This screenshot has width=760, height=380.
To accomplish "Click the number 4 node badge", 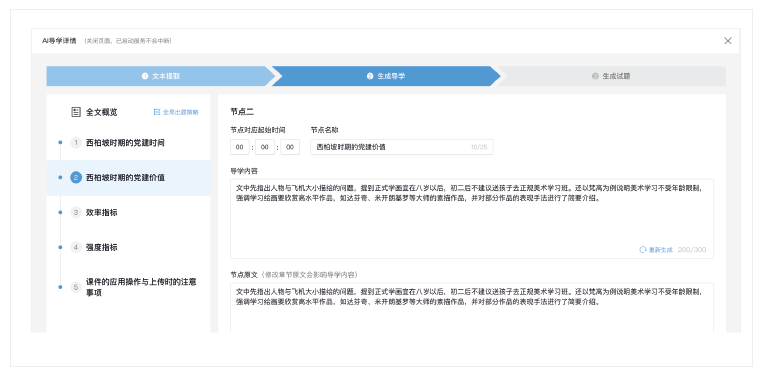I will point(76,247).
